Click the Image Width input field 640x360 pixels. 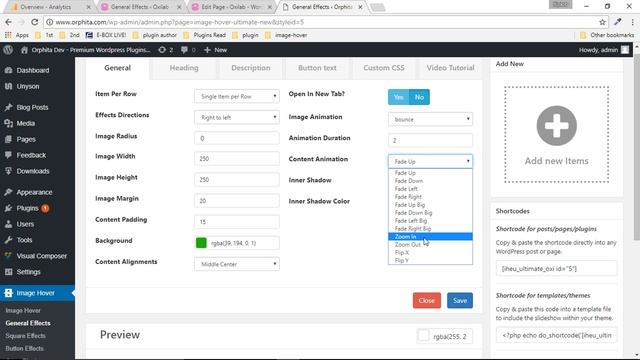click(x=237, y=159)
